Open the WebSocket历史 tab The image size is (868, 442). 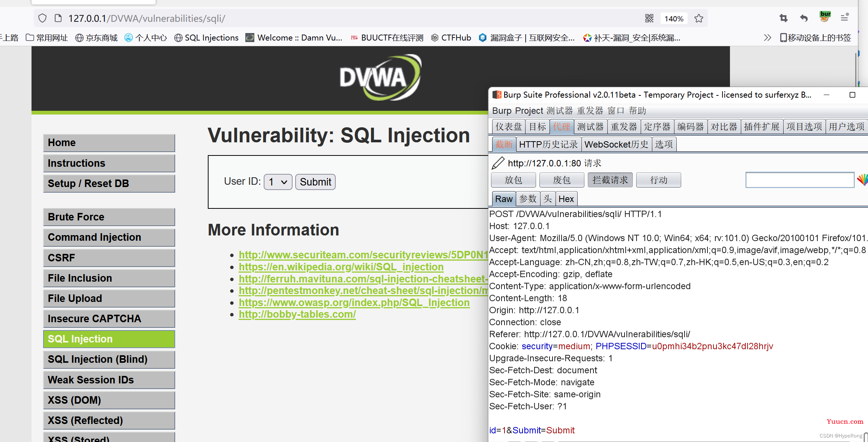coord(617,145)
